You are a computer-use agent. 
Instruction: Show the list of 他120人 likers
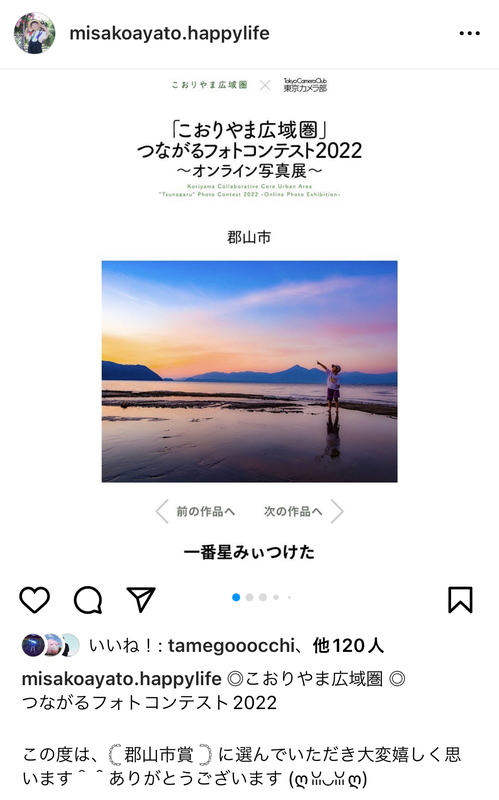(348, 646)
